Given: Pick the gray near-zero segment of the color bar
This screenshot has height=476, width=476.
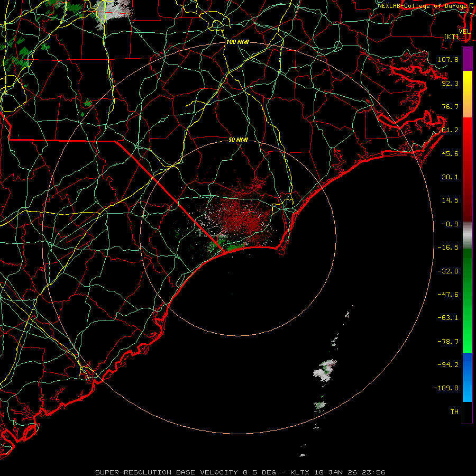Looking at the screenshot, I should (x=467, y=235).
